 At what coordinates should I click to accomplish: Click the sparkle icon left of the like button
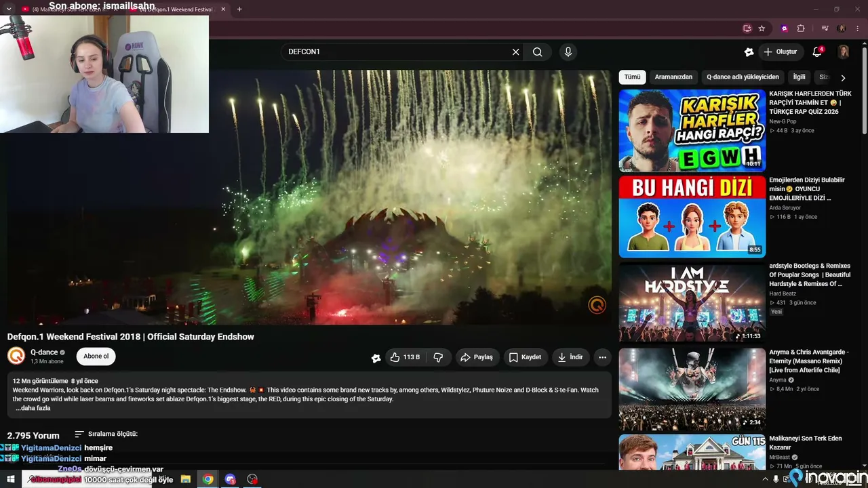(x=376, y=358)
